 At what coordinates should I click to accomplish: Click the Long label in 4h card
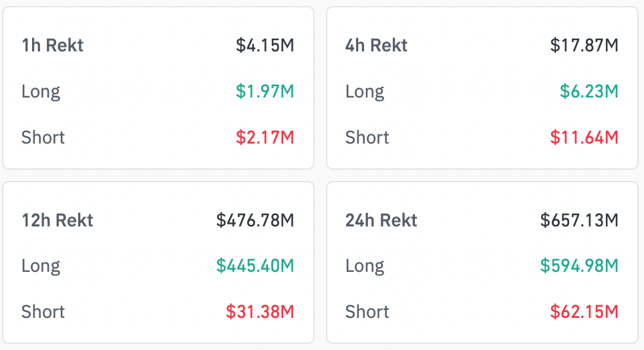point(365,92)
